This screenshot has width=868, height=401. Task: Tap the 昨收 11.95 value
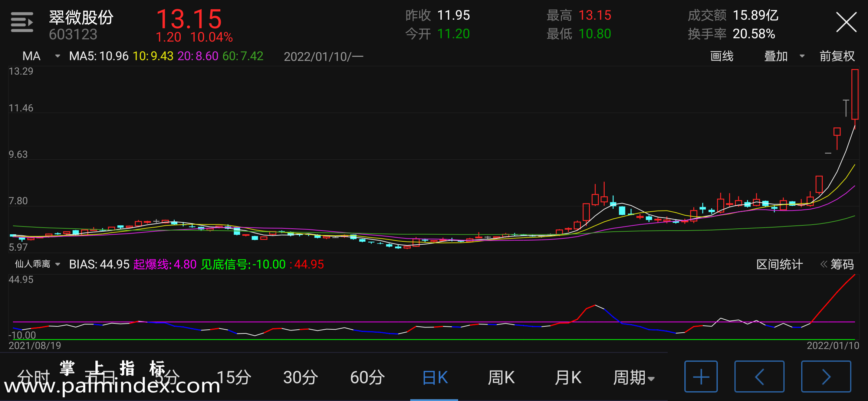pyautogui.click(x=438, y=16)
